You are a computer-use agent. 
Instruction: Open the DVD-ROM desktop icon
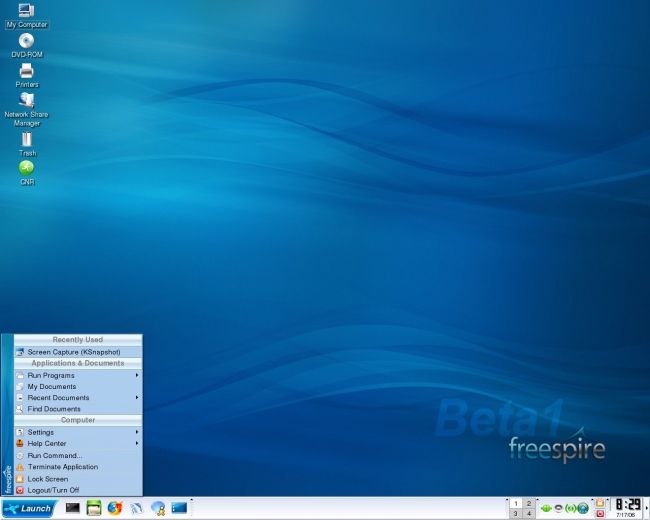click(x=26, y=41)
